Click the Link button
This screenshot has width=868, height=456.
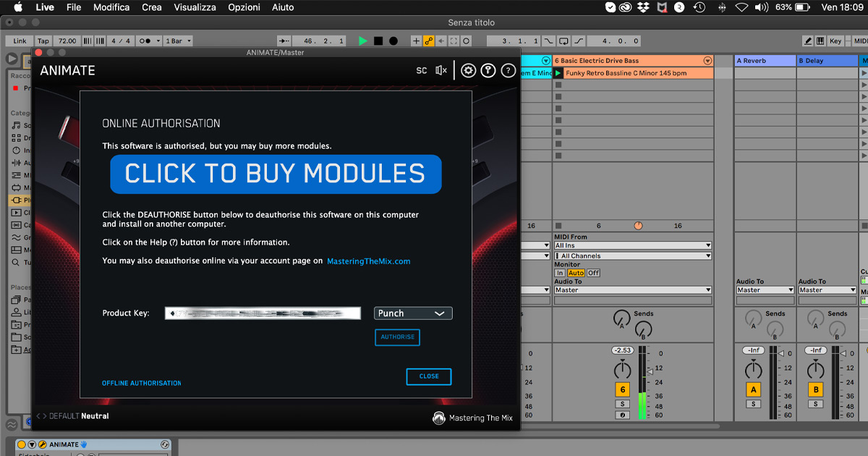coord(20,41)
